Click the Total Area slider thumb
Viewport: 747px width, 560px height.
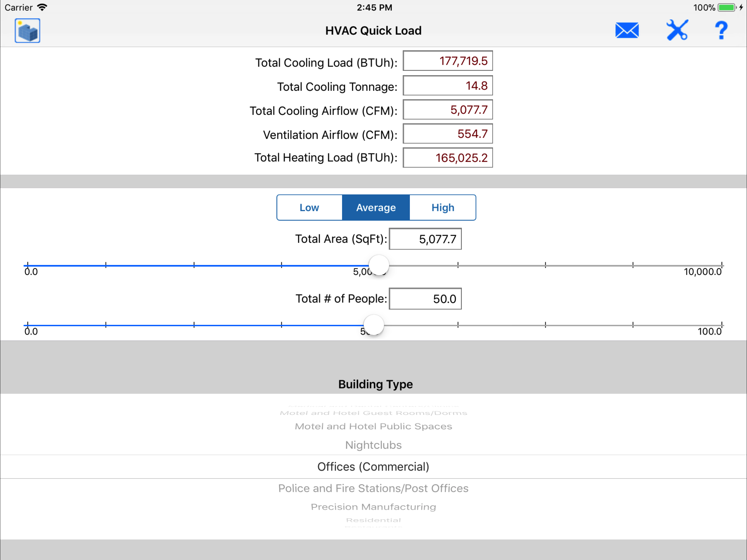[x=379, y=265]
